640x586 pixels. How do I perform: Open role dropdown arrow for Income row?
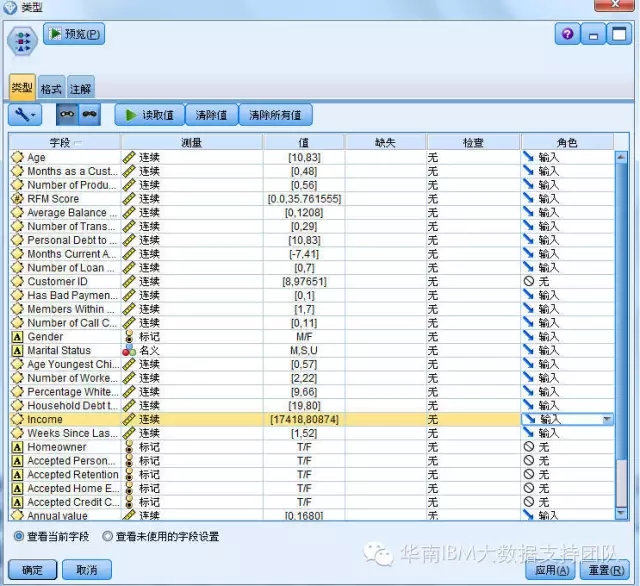(x=607, y=419)
